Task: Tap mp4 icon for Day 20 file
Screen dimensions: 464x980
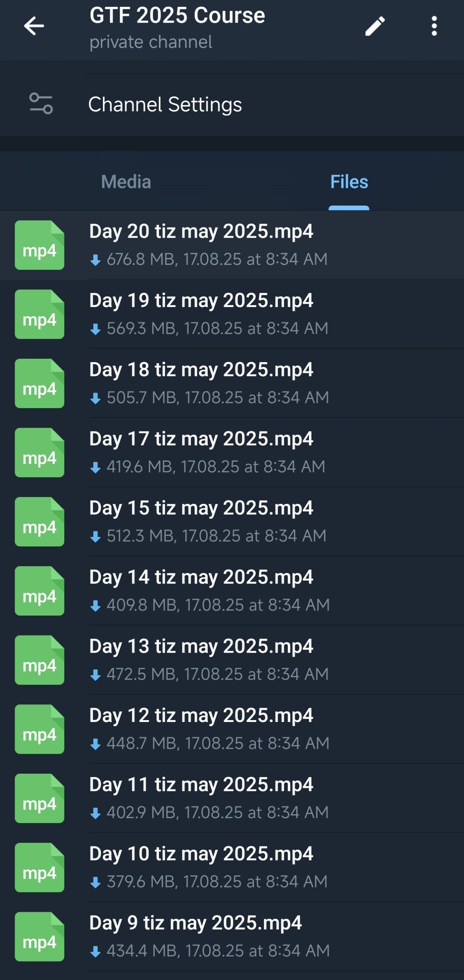Action: click(x=39, y=245)
